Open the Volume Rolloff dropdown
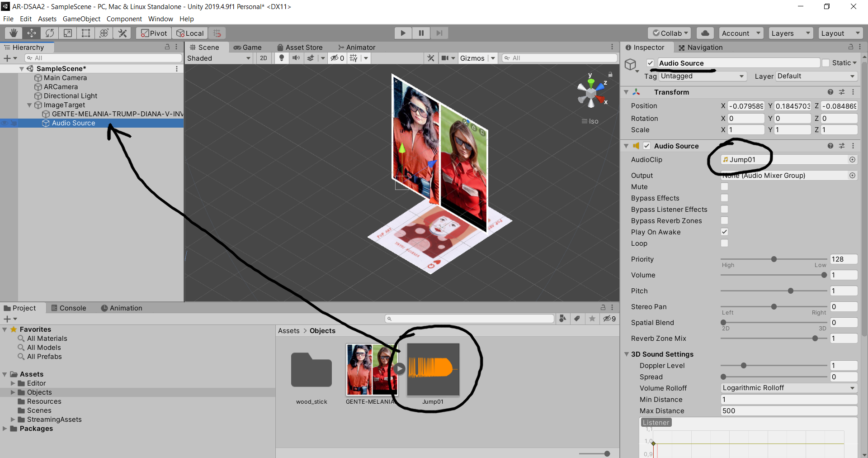Screen dimensions: 868x458 788,388
